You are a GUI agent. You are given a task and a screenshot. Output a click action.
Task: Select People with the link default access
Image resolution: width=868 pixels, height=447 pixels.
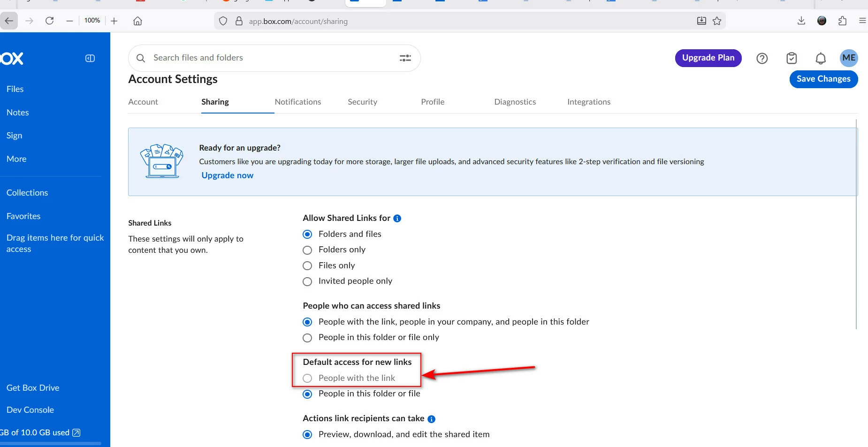[307, 378]
